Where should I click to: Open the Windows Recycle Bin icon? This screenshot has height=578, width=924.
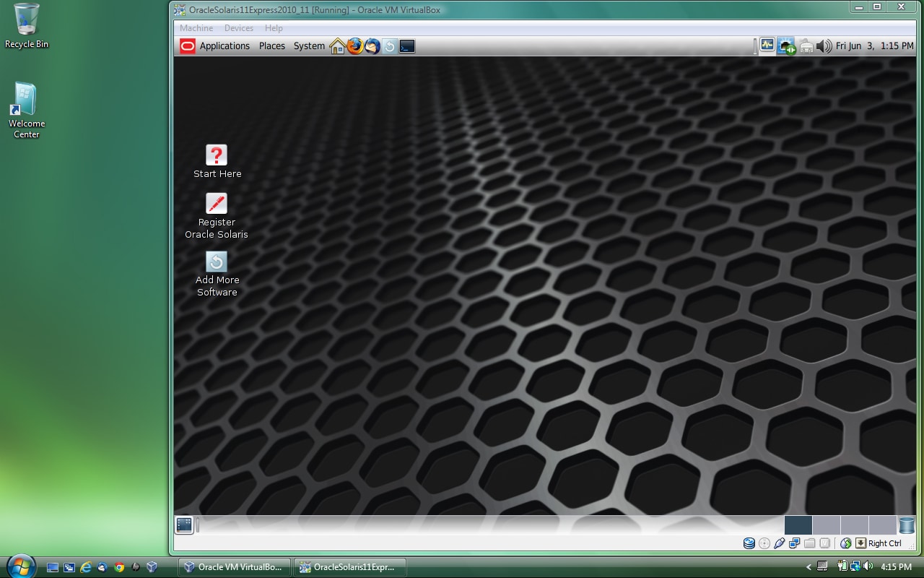point(27,26)
